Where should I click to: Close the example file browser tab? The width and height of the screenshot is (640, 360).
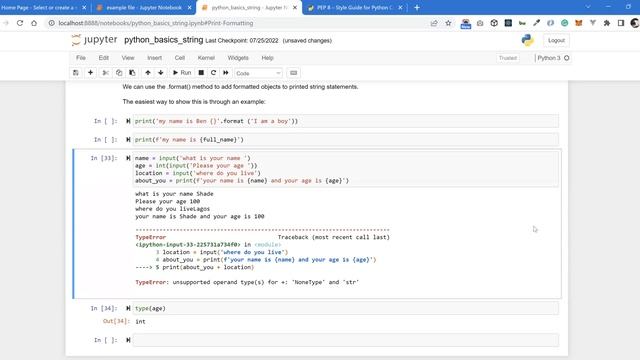(189, 8)
